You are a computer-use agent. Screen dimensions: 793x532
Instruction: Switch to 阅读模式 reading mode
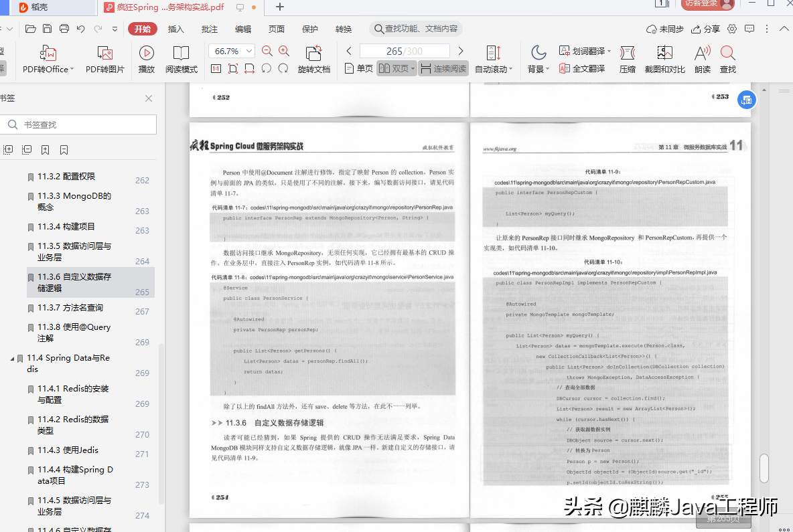click(x=181, y=59)
